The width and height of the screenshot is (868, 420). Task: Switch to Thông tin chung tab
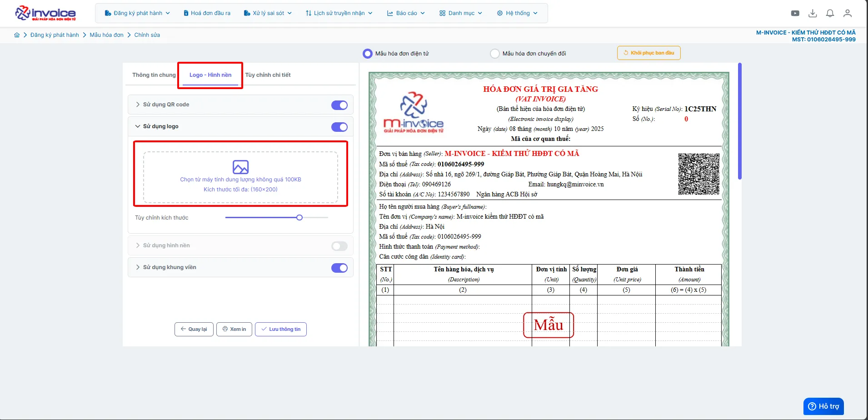click(154, 75)
